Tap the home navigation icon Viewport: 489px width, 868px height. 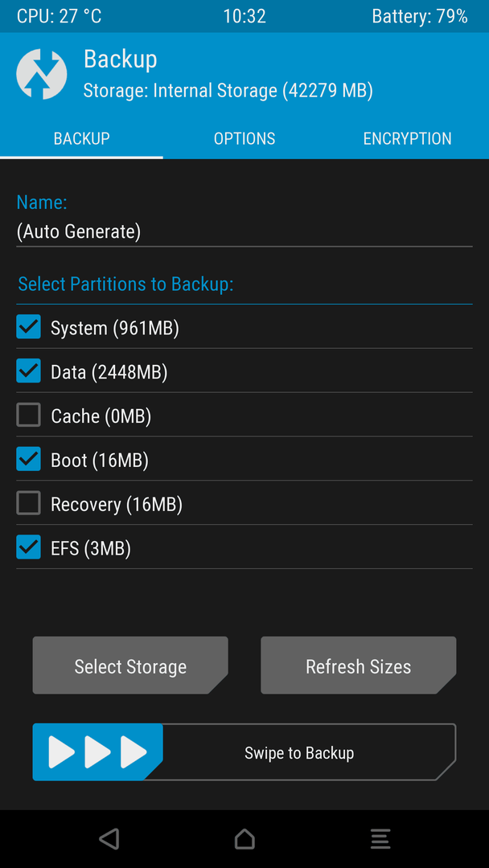(x=244, y=838)
